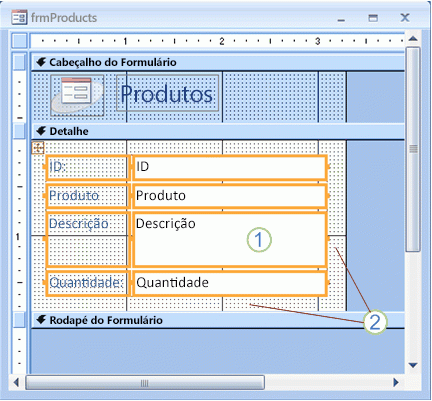
Task: Maximize the frmProducts window
Action: [x=373, y=18]
